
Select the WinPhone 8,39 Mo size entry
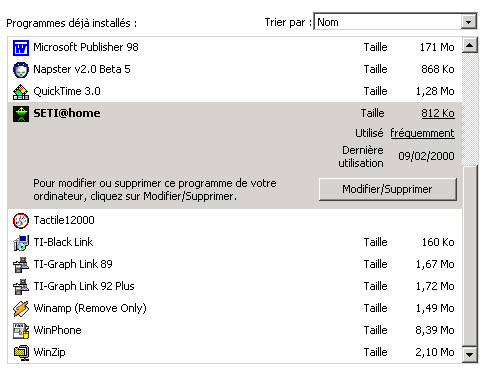tap(435, 330)
